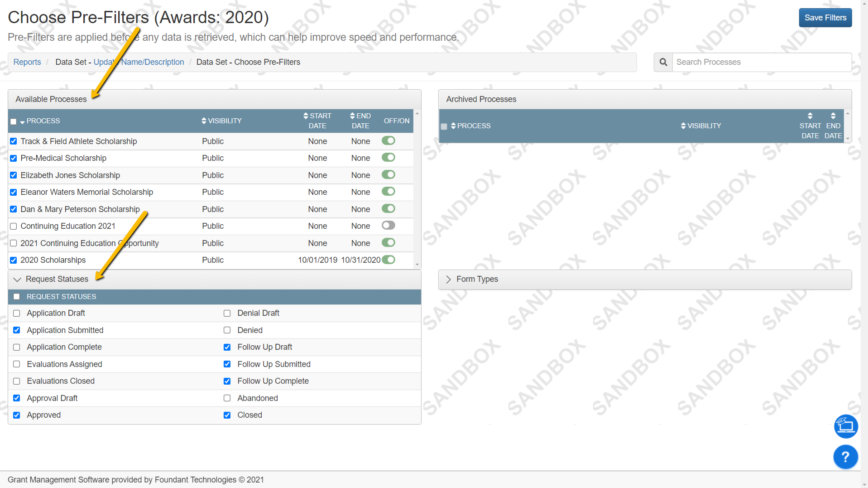Click the search magnifier icon

pyautogui.click(x=663, y=62)
